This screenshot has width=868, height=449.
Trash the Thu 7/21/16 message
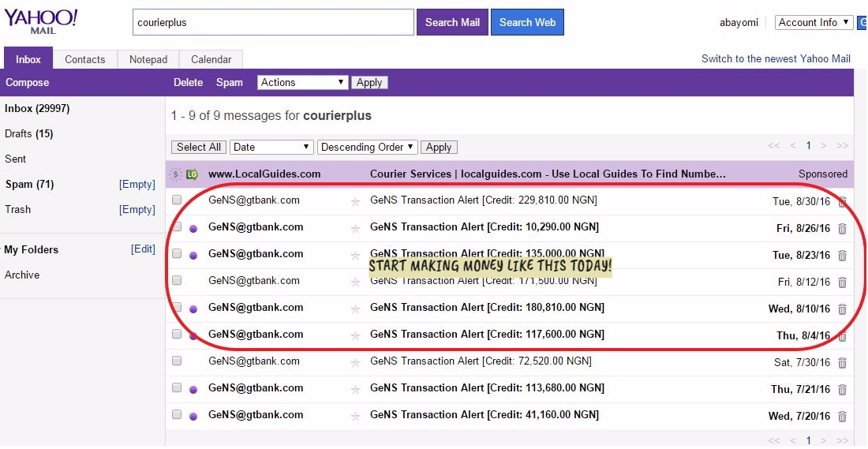842,389
